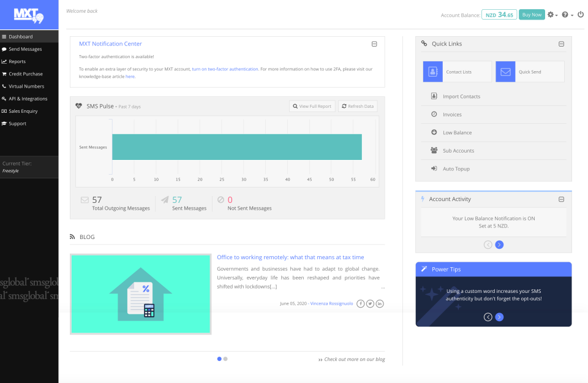The image size is (588, 383).
Task: Open Import Contacts under Quick Links
Action: point(462,96)
